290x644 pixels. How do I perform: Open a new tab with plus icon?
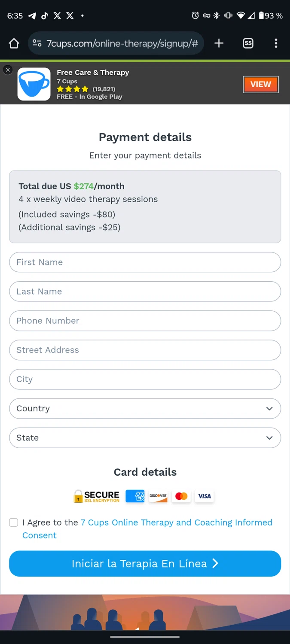[219, 43]
